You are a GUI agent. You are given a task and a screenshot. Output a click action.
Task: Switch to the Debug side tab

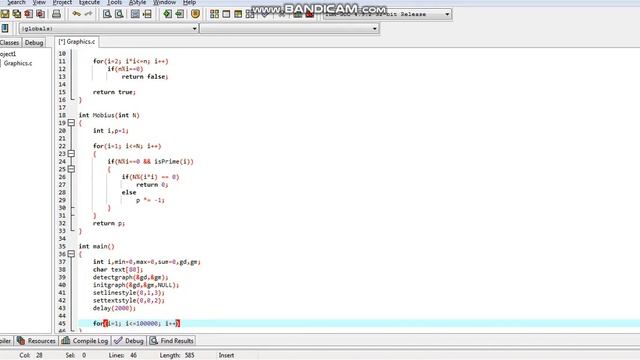33,42
